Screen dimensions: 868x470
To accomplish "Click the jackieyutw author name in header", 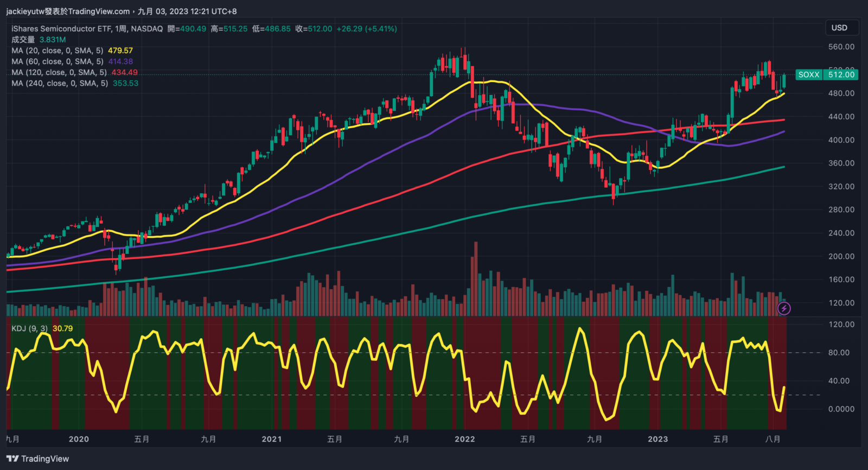I will 25,11.
